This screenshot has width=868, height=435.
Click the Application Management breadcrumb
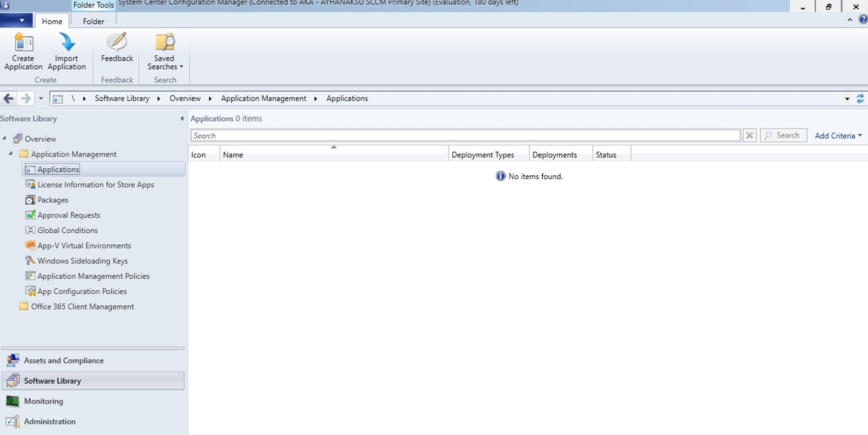point(263,99)
